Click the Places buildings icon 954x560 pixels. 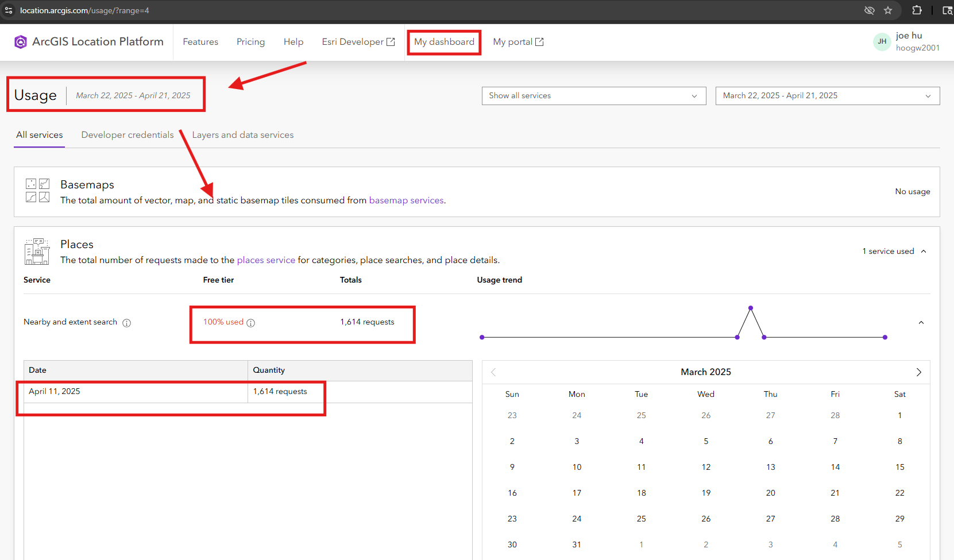(37, 252)
